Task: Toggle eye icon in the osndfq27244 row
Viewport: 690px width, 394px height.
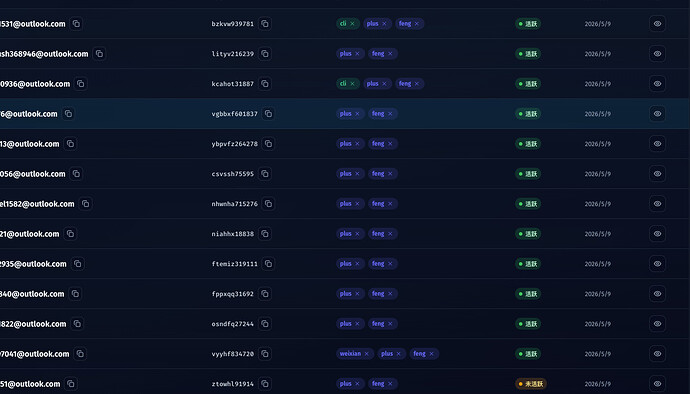Action: click(657, 324)
